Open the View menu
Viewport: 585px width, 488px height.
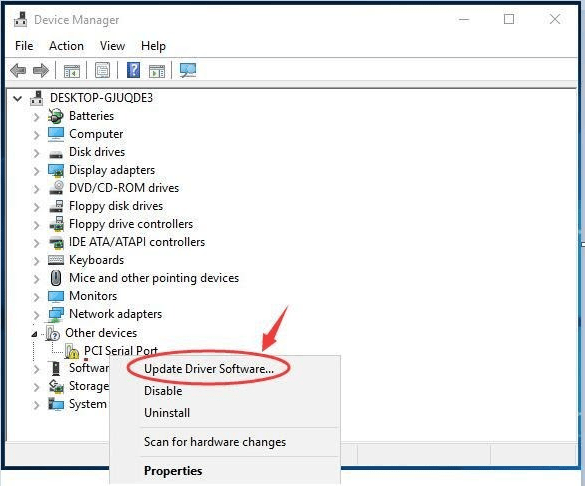(112, 46)
